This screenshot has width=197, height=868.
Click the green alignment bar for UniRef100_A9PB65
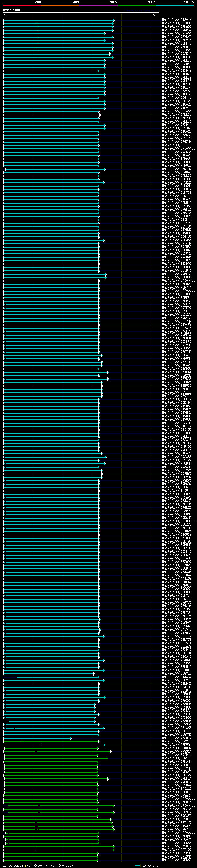point(51,860)
